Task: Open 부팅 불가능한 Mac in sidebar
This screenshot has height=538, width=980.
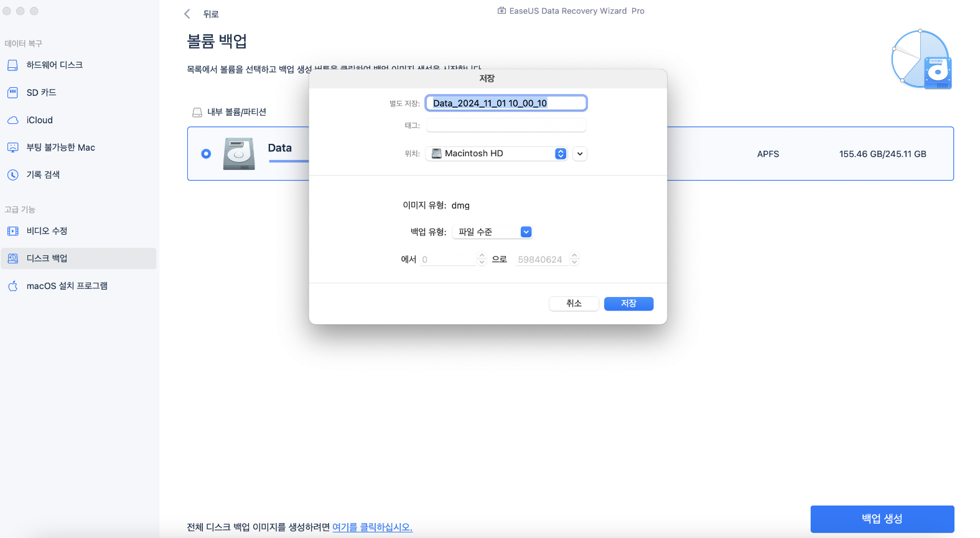Action: pyautogui.click(x=78, y=148)
